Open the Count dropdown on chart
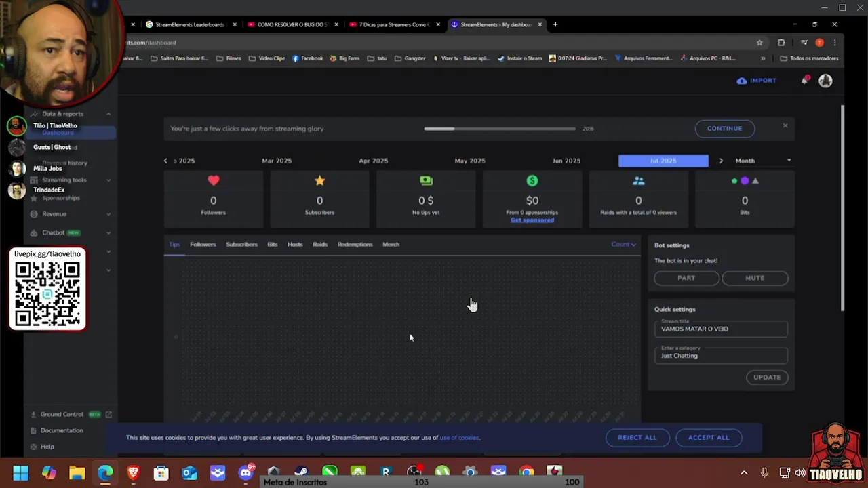 623,244
